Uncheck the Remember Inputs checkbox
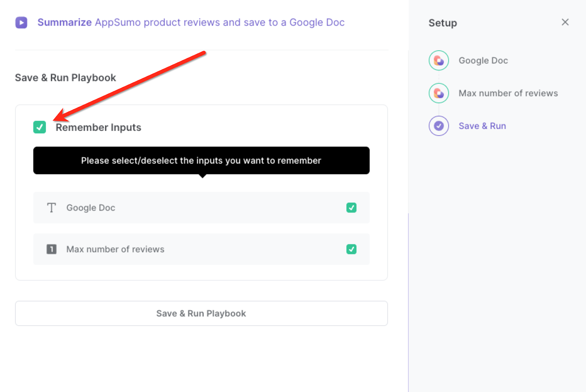The width and height of the screenshot is (586, 392). coord(40,127)
